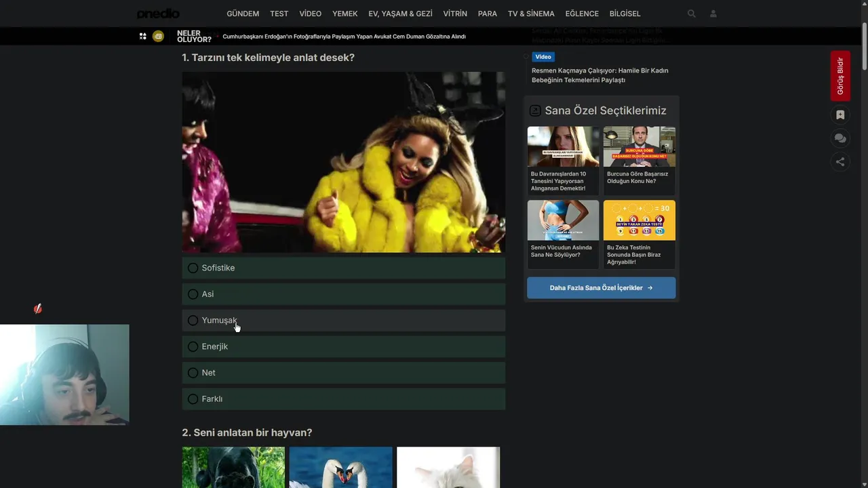The image size is (868, 488).
Task: Click the red Görüş Bildir feedback button
Action: click(x=840, y=76)
